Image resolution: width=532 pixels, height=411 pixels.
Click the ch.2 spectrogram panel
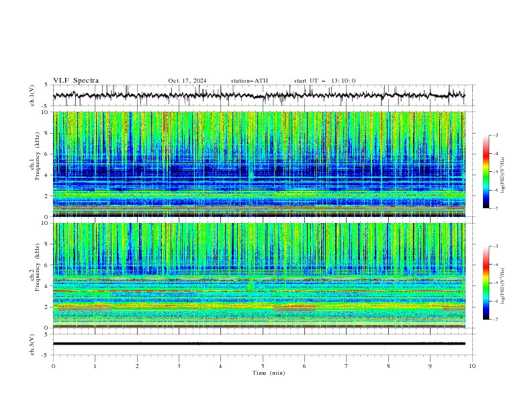pos(259,275)
